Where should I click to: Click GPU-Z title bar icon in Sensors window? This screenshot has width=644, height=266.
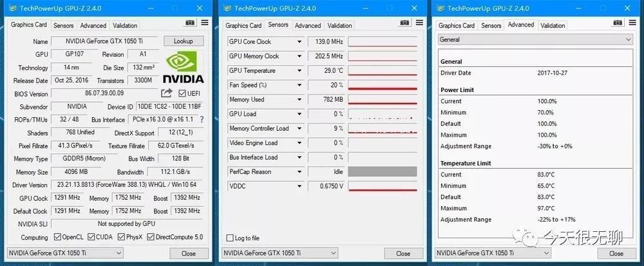pyautogui.click(x=228, y=8)
